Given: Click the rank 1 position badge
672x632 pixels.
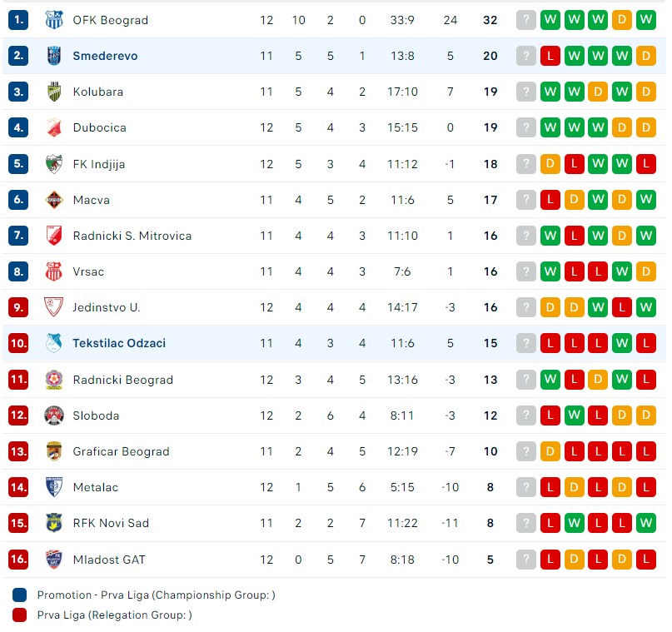Looking at the screenshot, I should (19, 20).
